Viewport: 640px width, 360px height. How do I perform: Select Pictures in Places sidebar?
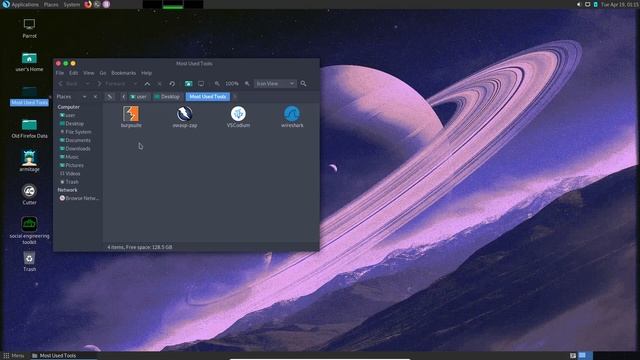point(71,165)
